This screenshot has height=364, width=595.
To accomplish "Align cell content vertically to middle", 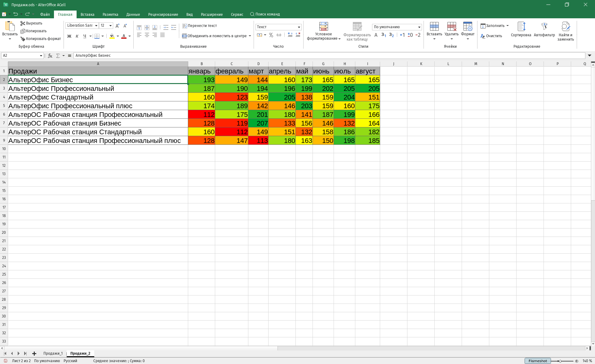I will [x=147, y=28].
